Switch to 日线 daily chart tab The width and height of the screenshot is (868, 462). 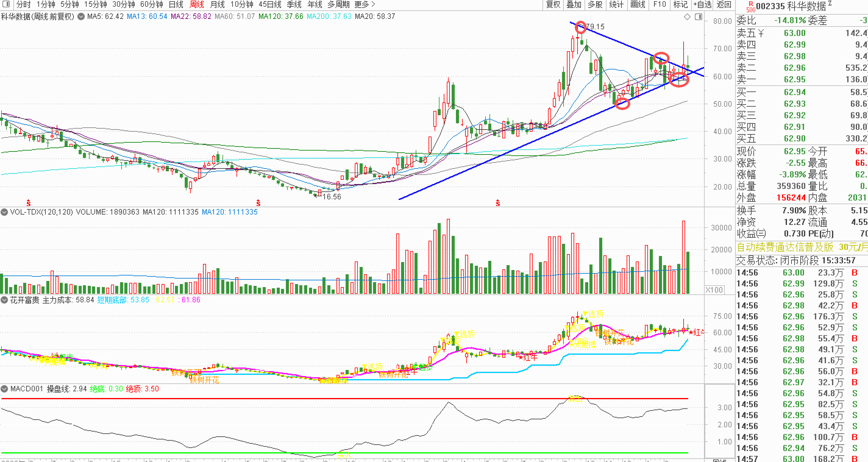point(176,4)
